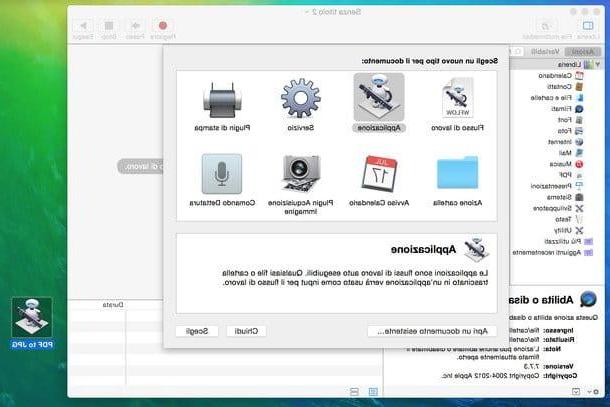Select the Azione cartella folder icon

458,172
